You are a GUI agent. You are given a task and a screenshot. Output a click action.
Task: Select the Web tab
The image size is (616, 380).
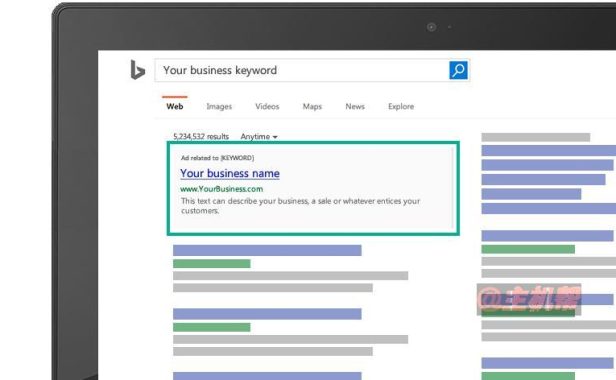175,106
